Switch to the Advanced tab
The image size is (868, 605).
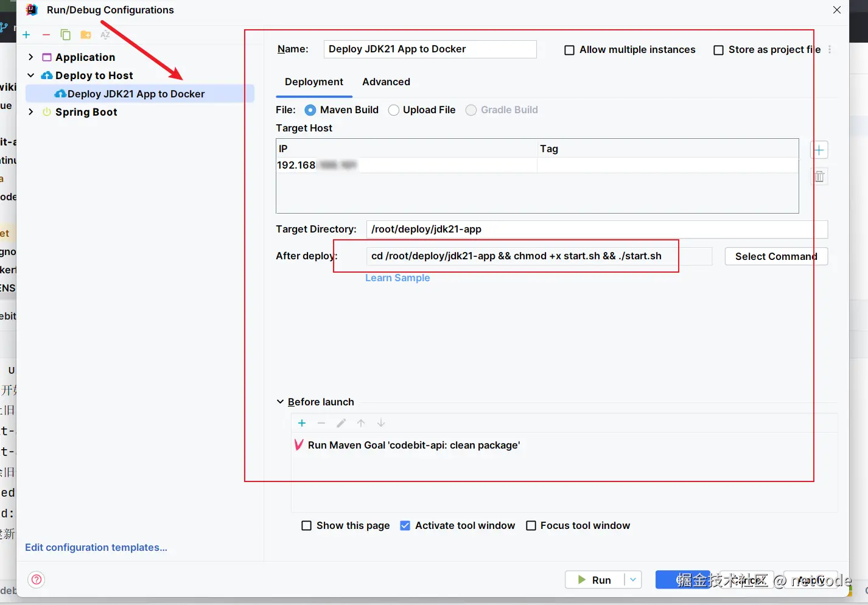pyautogui.click(x=386, y=82)
